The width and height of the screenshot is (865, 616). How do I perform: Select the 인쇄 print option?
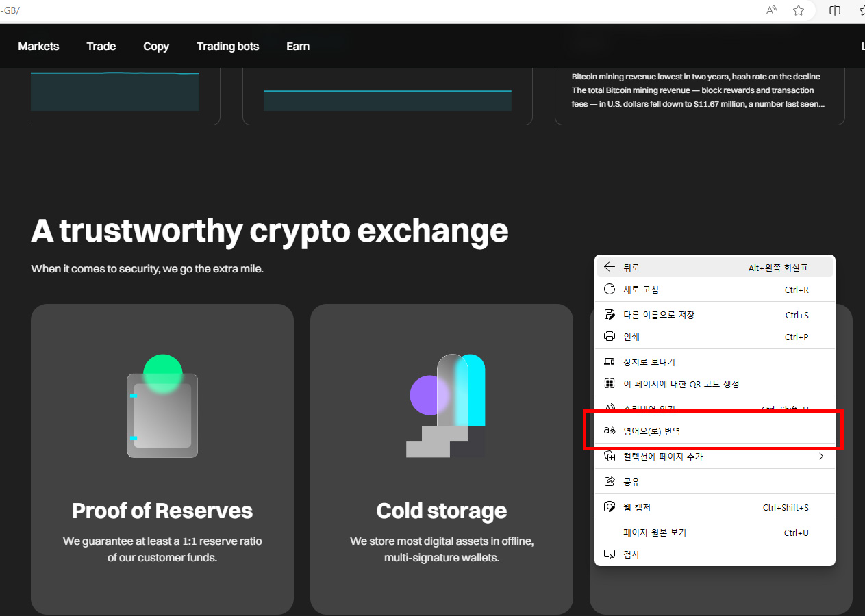pyautogui.click(x=715, y=337)
